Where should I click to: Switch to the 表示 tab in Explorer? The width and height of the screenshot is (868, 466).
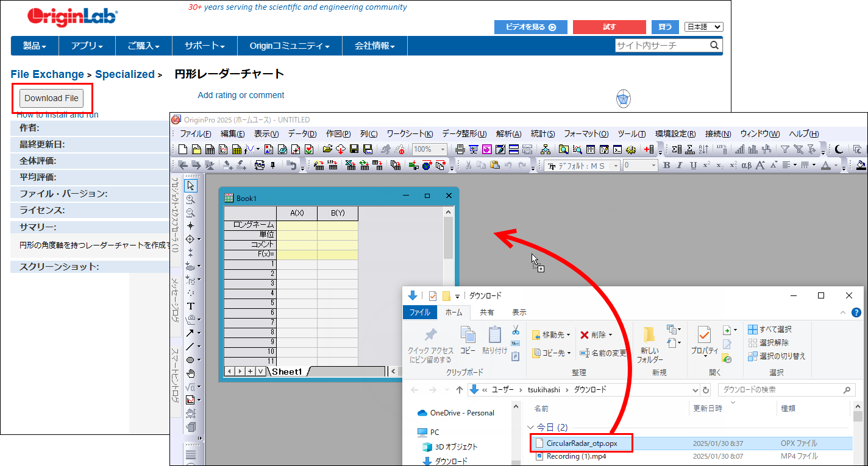[519, 312]
